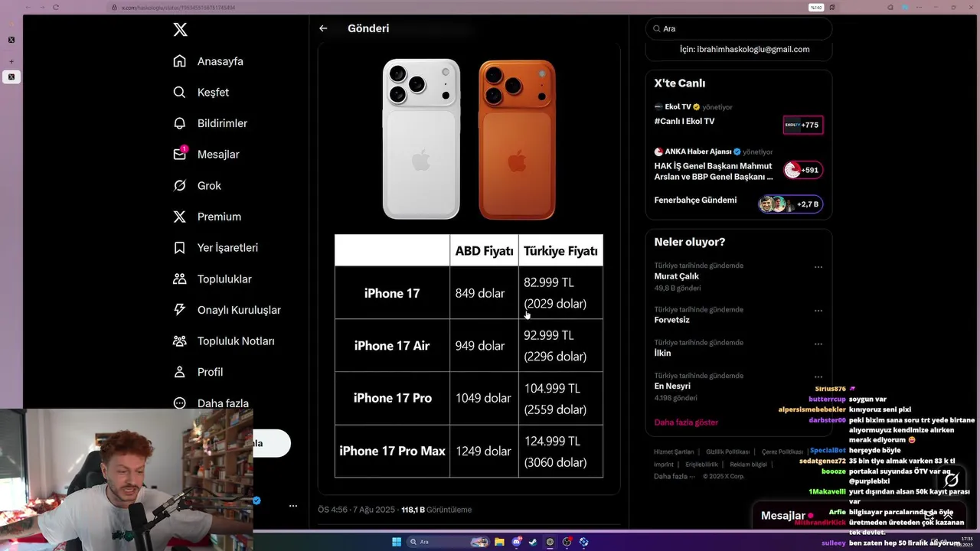Open the İlkin trending topic
The image size is (980, 551).
tap(662, 353)
